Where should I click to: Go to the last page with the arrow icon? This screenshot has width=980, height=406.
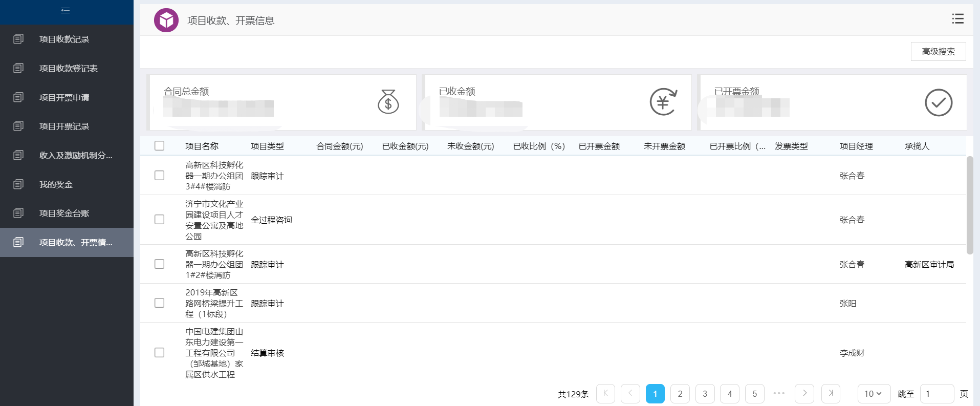[x=831, y=394]
